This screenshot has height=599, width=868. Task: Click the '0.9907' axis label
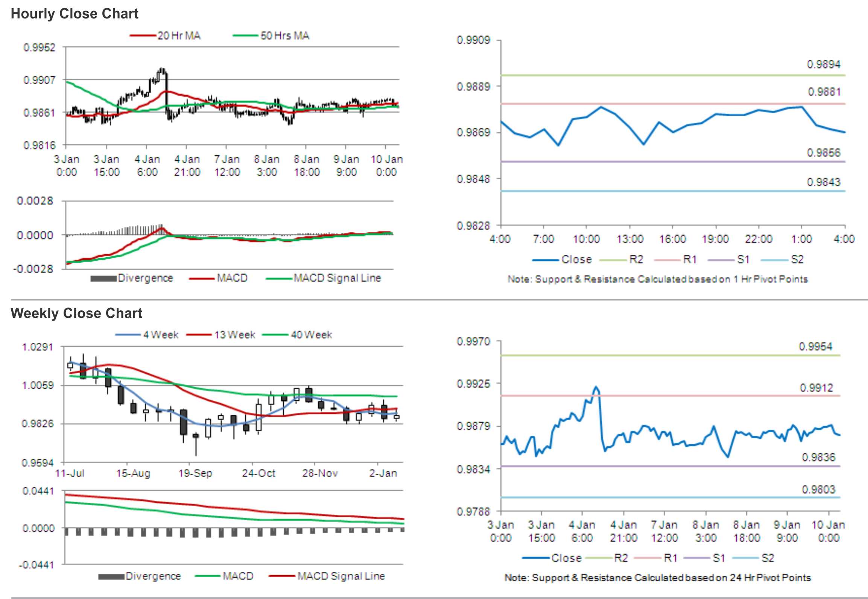point(39,80)
